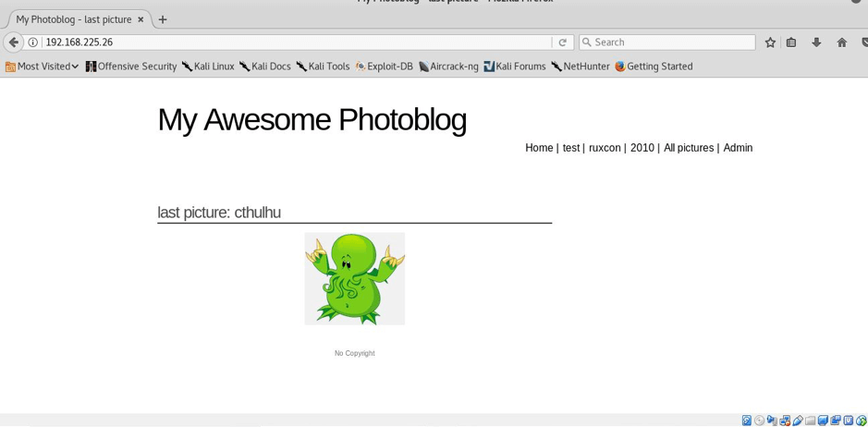Image resolution: width=868 pixels, height=427 pixels.
Task: Go to Firefox home page icon
Action: pyautogui.click(x=842, y=43)
